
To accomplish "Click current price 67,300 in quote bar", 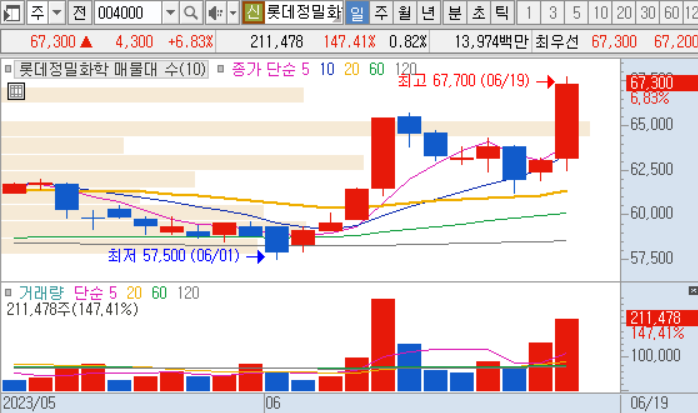I will 53,42.
